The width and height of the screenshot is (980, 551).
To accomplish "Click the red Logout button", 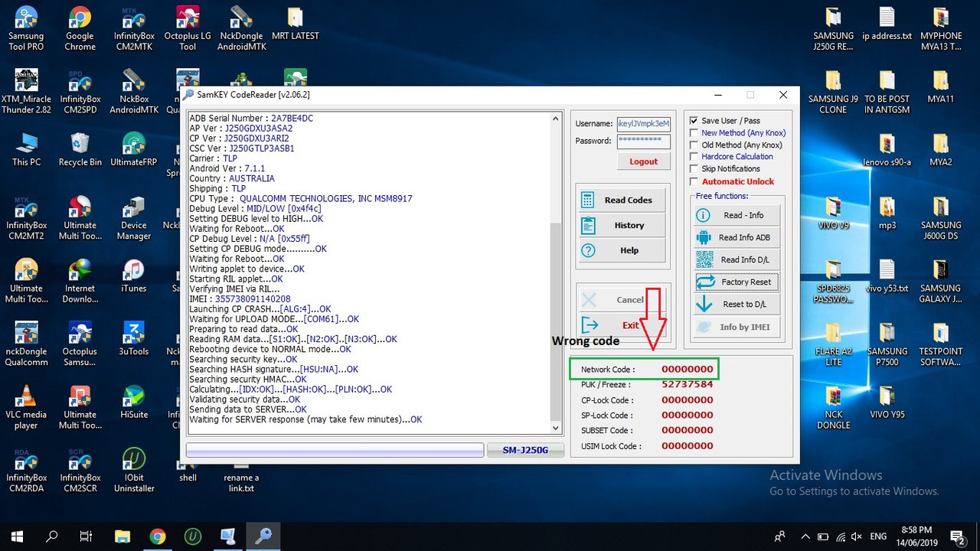I will (x=643, y=161).
